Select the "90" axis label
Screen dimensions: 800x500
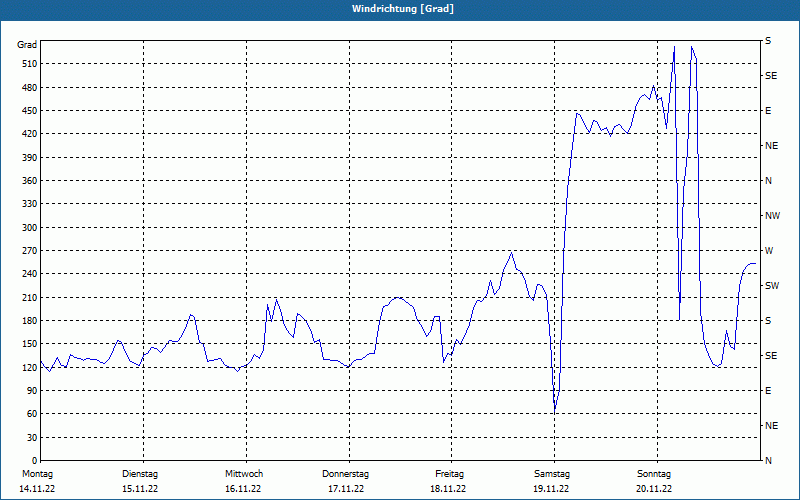[x=32, y=391]
